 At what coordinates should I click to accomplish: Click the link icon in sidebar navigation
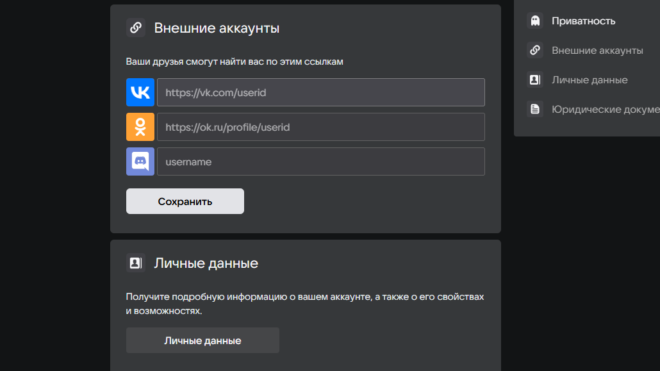point(535,50)
